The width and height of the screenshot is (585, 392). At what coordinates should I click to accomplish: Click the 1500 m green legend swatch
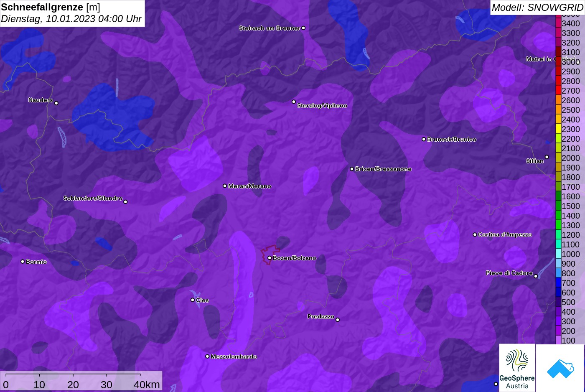[x=558, y=206]
